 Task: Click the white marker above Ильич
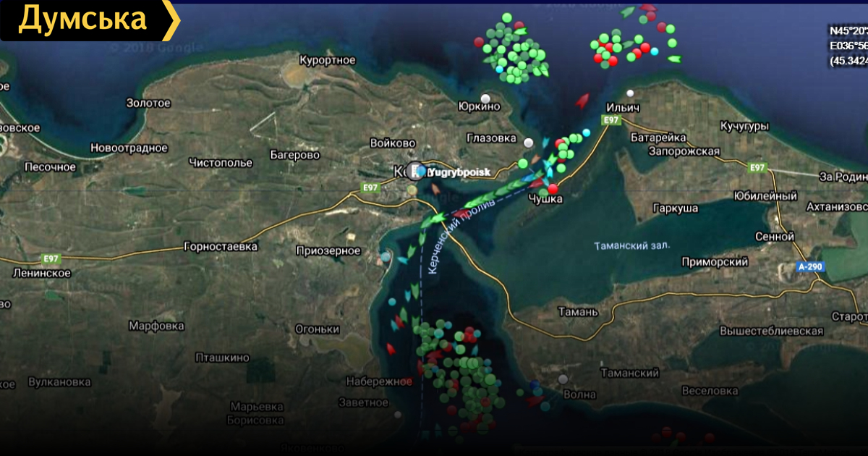631,93
